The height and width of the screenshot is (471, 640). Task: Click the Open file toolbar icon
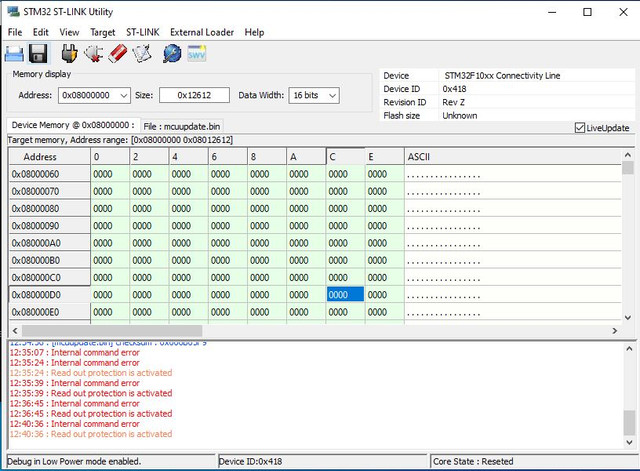pyautogui.click(x=14, y=54)
